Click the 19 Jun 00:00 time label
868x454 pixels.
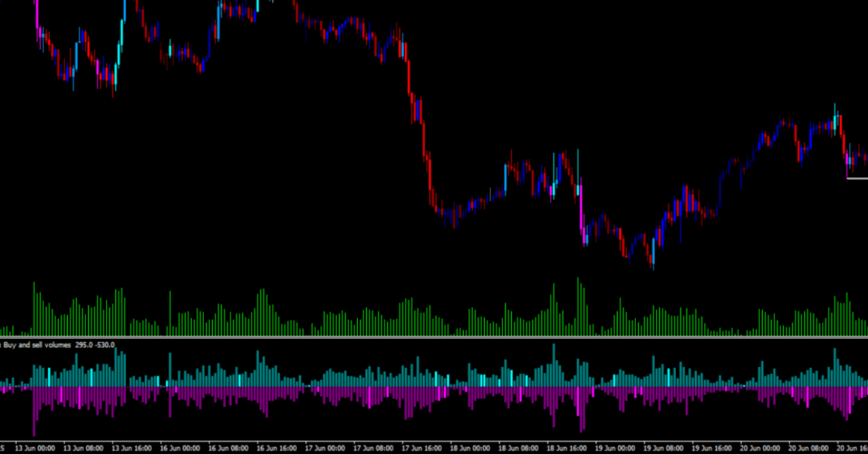[616, 449]
